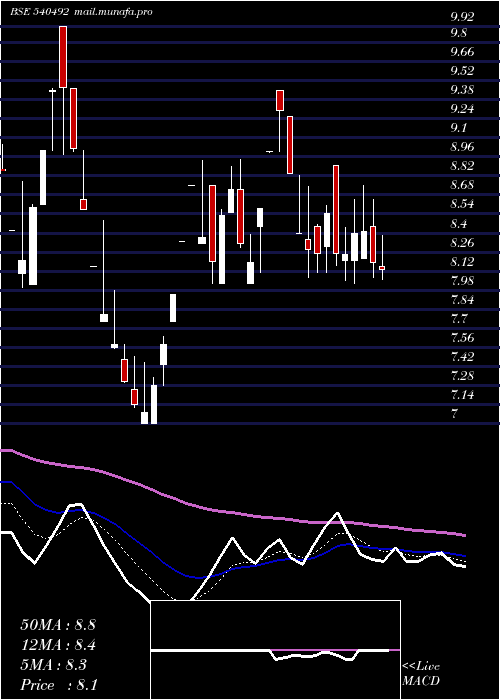The width and height of the screenshot is (500, 700).
Task: Click the 7.14 price axis label
Action: pyautogui.click(x=462, y=395)
